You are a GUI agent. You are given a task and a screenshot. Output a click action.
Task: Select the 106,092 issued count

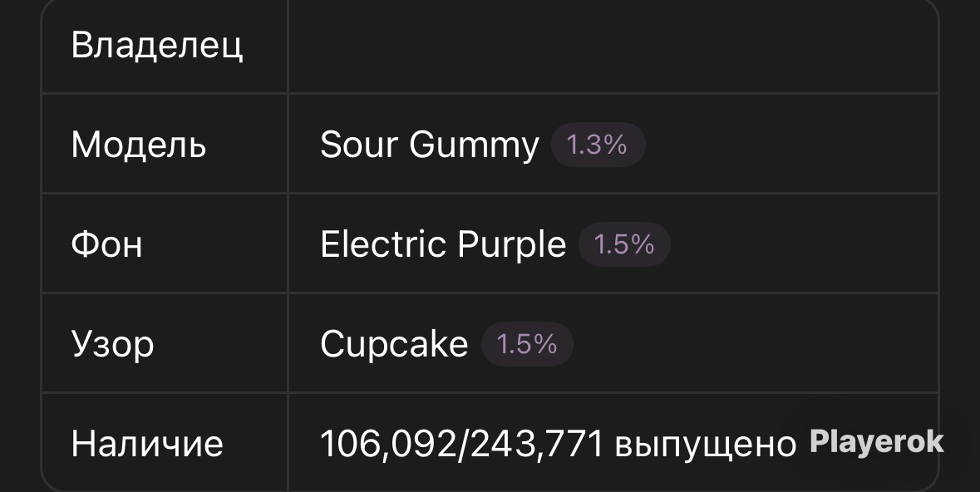388,444
